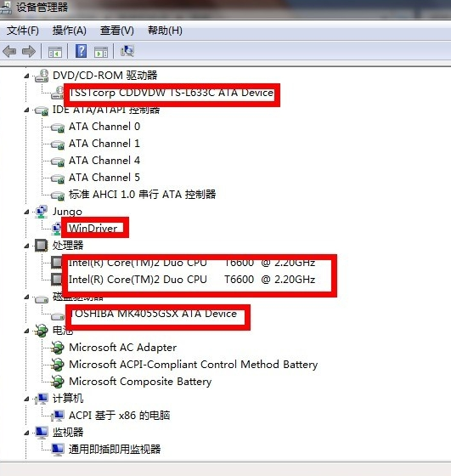Open the blue question mark Help icon
Image resolution: width=451 pixels, height=476 pixels.
81,51
